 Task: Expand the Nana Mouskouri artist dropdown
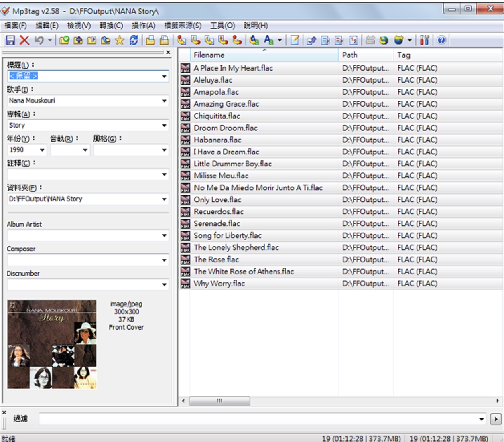tap(164, 101)
